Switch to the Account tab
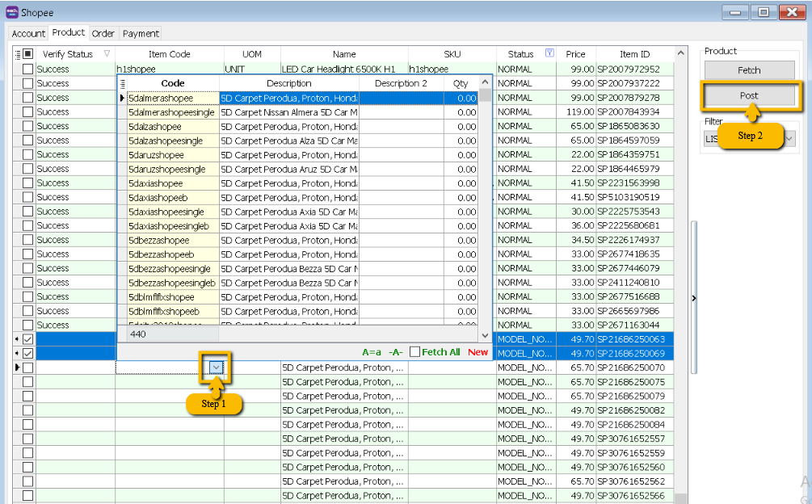Screen dimensions: 812x504 28,33
